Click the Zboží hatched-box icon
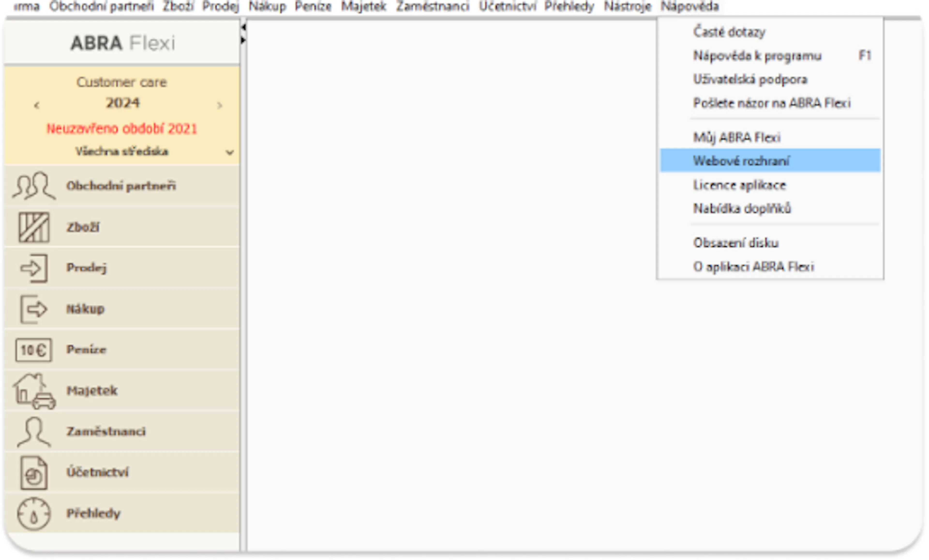Image resolution: width=929 pixels, height=560 pixels. pyautogui.click(x=34, y=227)
